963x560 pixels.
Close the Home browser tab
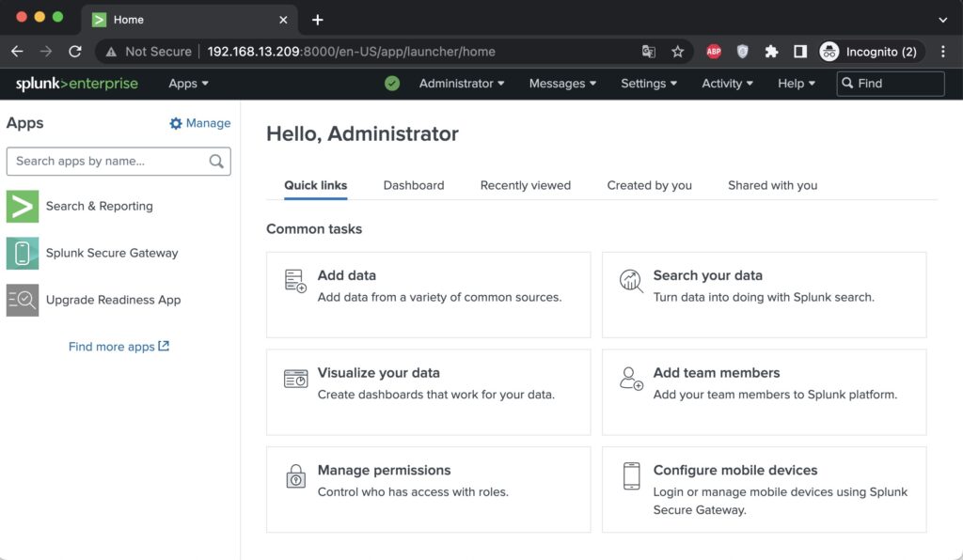[283, 20]
